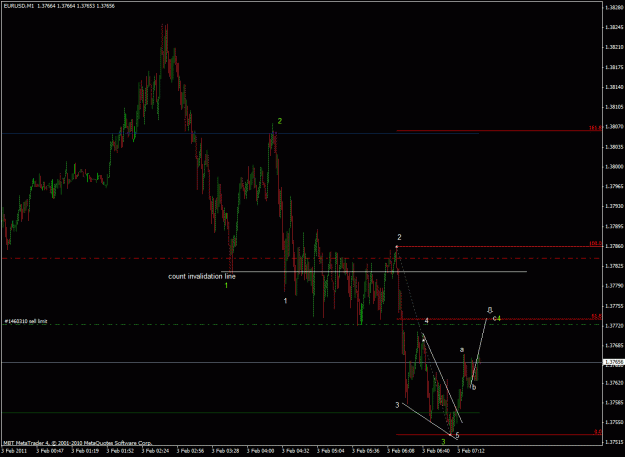Select the blue horizontal line near 1.38070
The image size is (625, 457).
[x=239, y=133]
